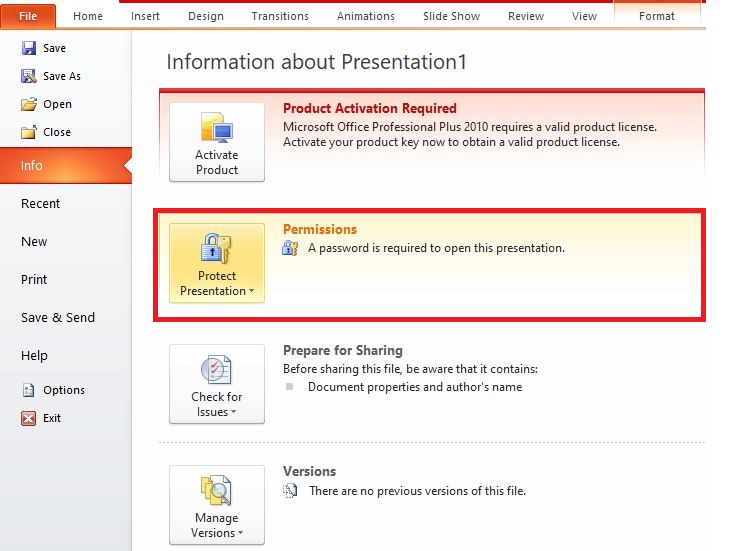Click the Activate Product computer icon
This screenshot has width=740, height=551.
click(x=217, y=127)
